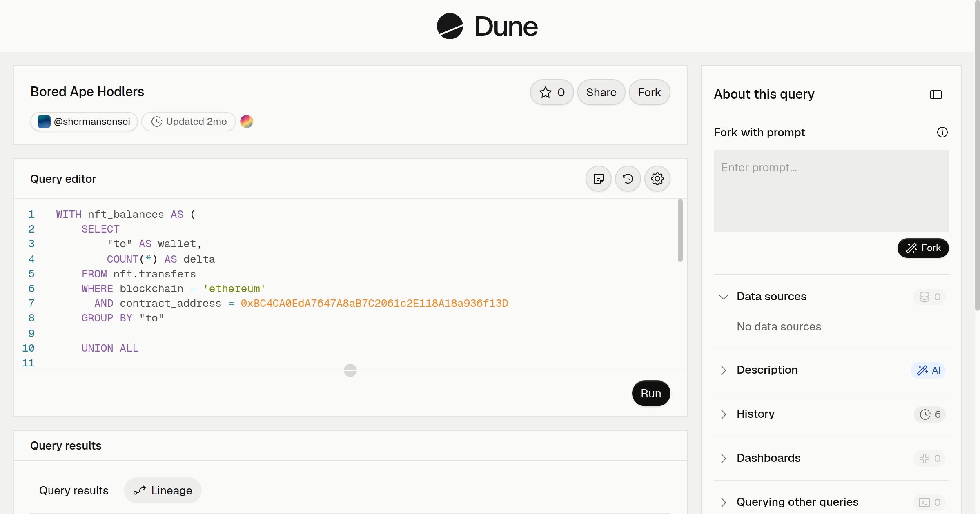
Task: Click the Bored Ape Hodlers title
Action: [x=87, y=92]
